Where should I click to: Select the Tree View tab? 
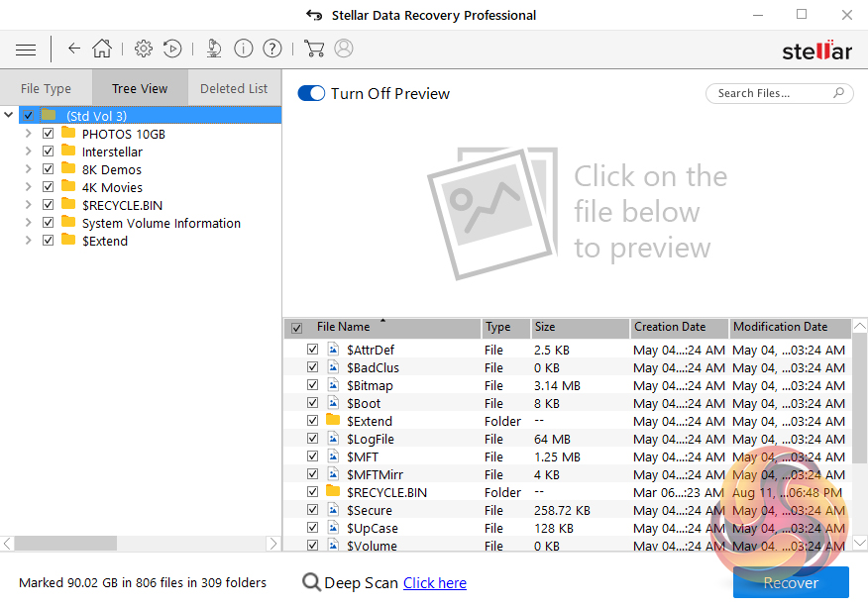pos(140,88)
